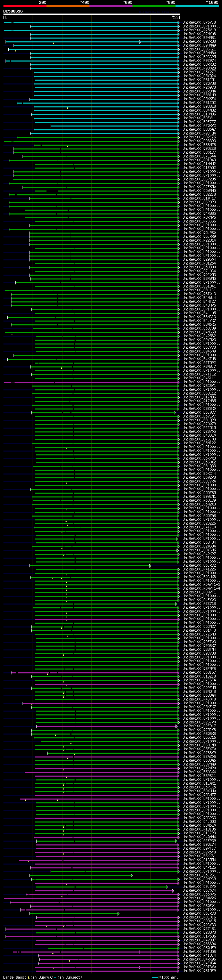Click the UniRef100_Q27481 label
Viewport: 222px width, 980px height.
tap(199, 929)
